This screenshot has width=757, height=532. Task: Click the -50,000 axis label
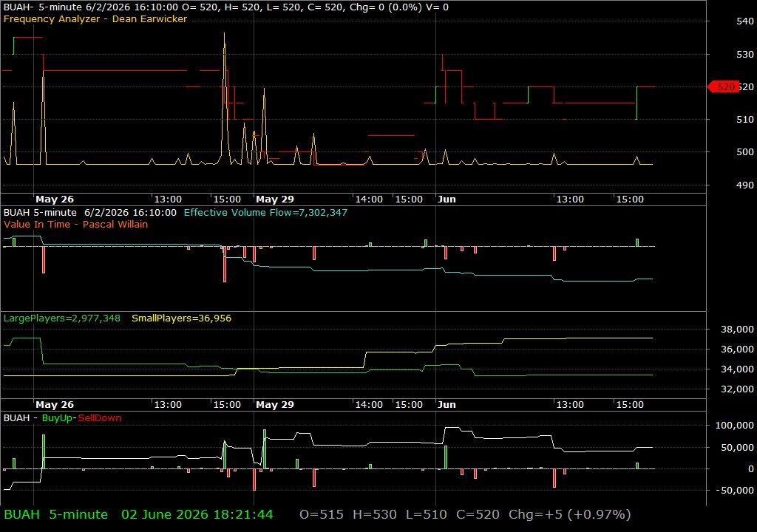(x=735, y=490)
